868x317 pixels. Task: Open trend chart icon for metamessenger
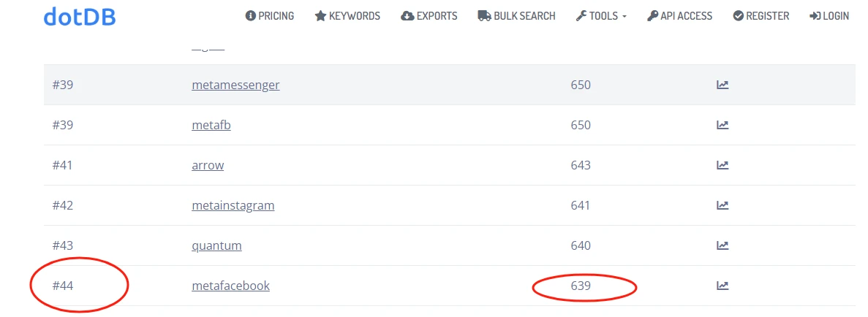click(722, 85)
